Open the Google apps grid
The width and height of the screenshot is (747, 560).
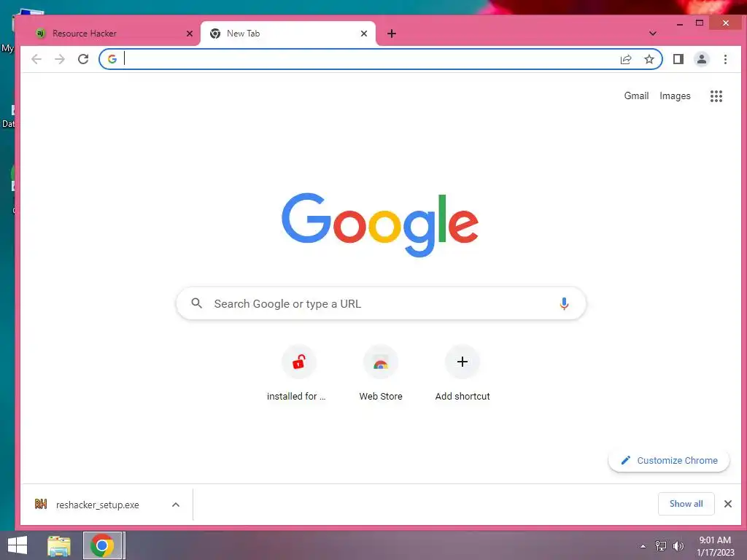[716, 96]
